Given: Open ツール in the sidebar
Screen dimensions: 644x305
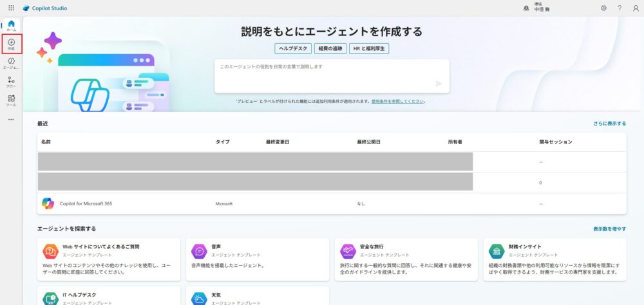Looking at the screenshot, I should click(x=11, y=100).
